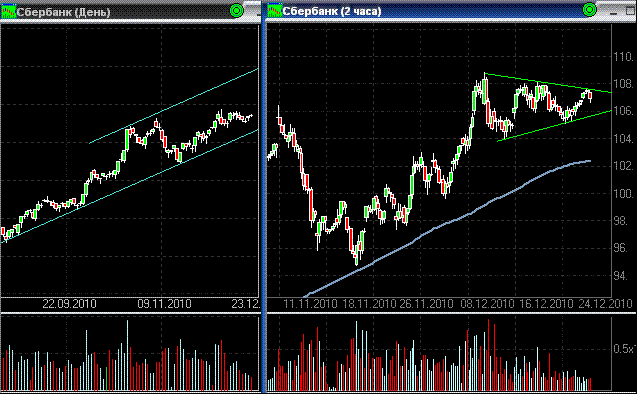Viewport: 637px width, 394px height.
Task: Select the upper channel line on the day chart
Action: [x=174, y=106]
